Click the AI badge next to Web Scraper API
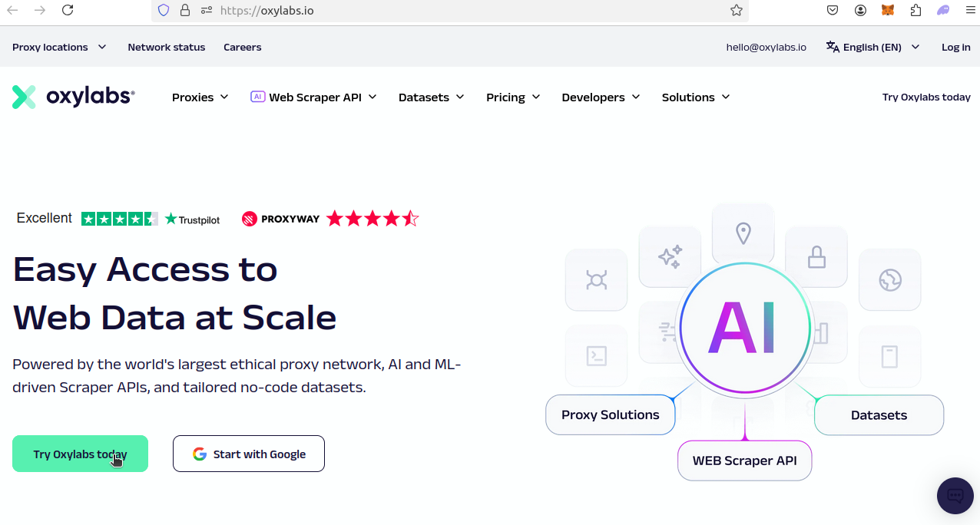 tap(258, 97)
